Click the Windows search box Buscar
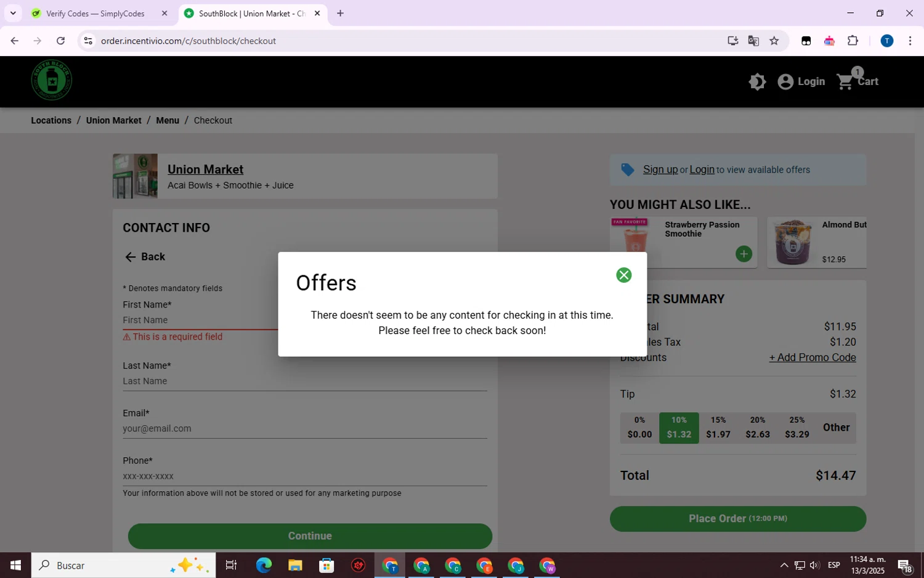 [x=123, y=565]
